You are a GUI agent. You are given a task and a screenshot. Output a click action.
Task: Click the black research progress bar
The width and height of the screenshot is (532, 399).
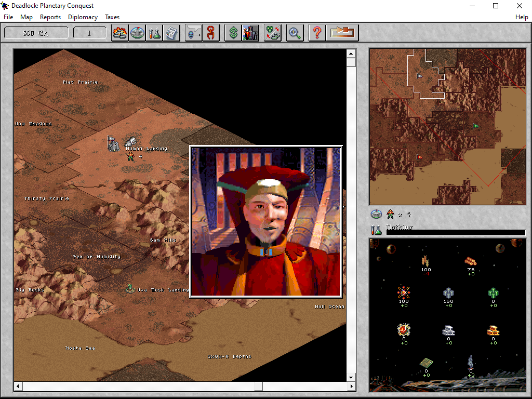(x=456, y=233)
